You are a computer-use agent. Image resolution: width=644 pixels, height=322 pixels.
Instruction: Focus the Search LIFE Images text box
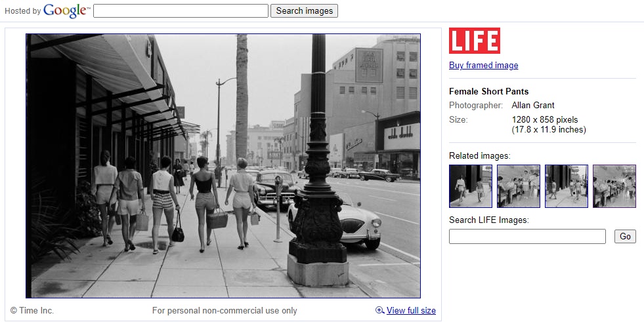point(527,237)
